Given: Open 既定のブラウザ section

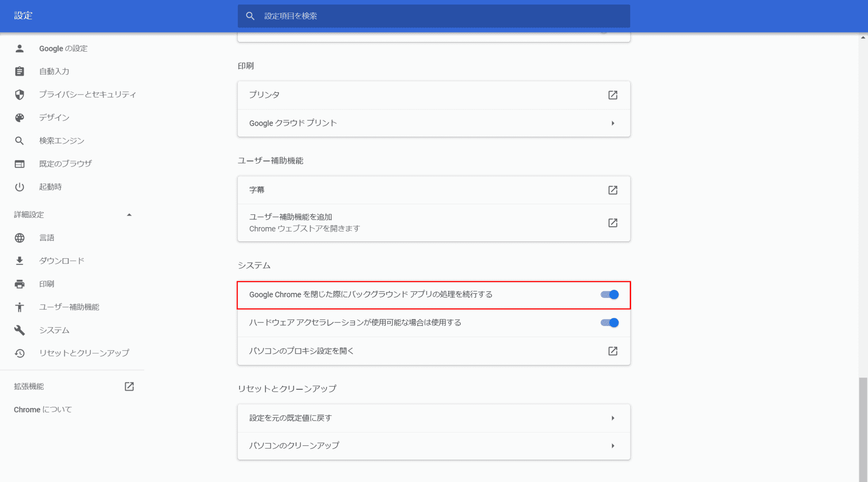Looking at the screenshot, I should coord(66,164).
